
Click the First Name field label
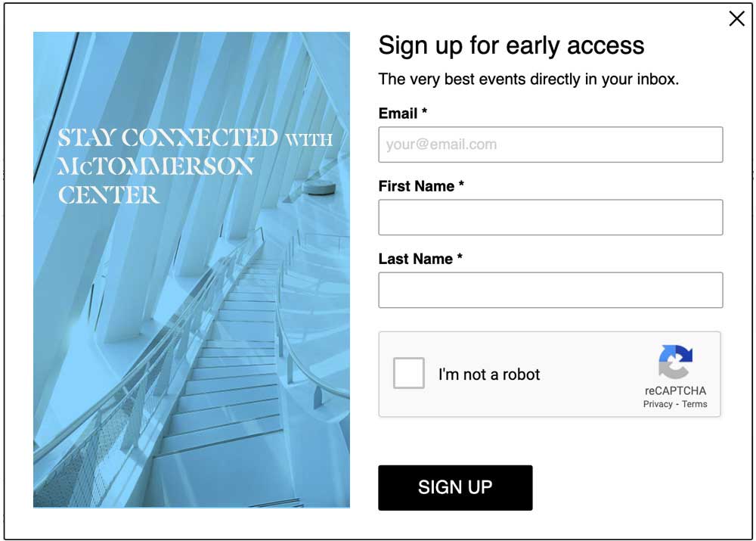point(416,186)
